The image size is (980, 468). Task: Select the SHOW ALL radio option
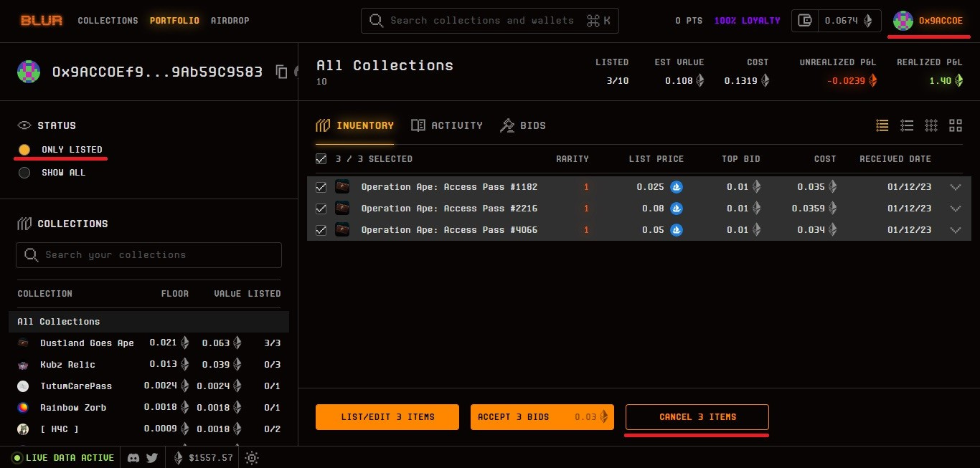pos(24,173)
